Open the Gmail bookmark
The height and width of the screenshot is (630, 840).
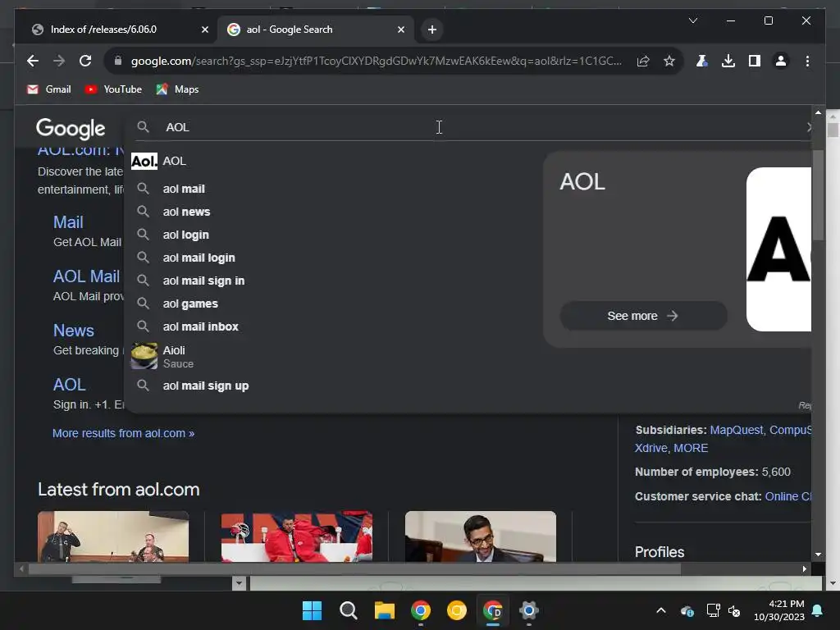click(48, 89)
